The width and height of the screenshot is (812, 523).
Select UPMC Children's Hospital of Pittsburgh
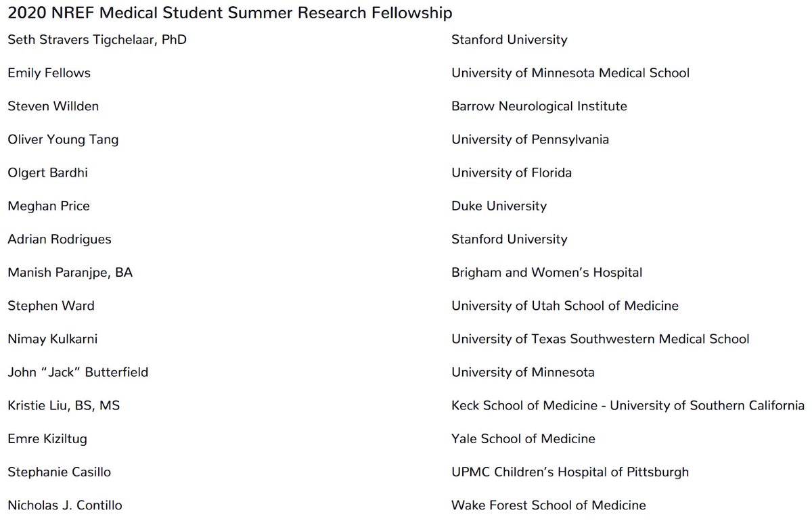tap(570, 472)
